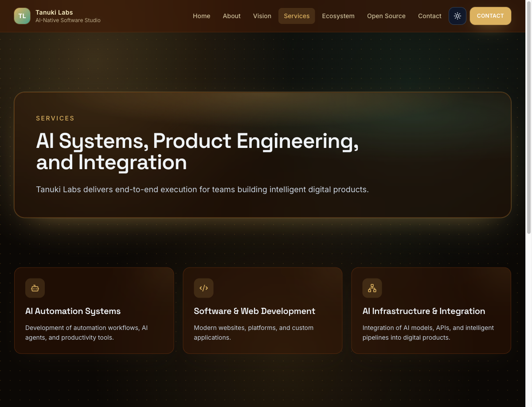The height and width of the screenshot is (407, 532).
Task: Click the page's vertical scrollbar thumb
Action: click(x=528, y=117)
